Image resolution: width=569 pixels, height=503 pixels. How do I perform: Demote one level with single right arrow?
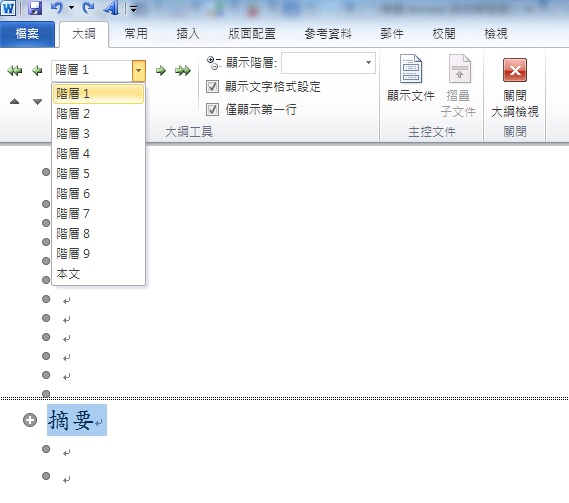coord(161,70)
